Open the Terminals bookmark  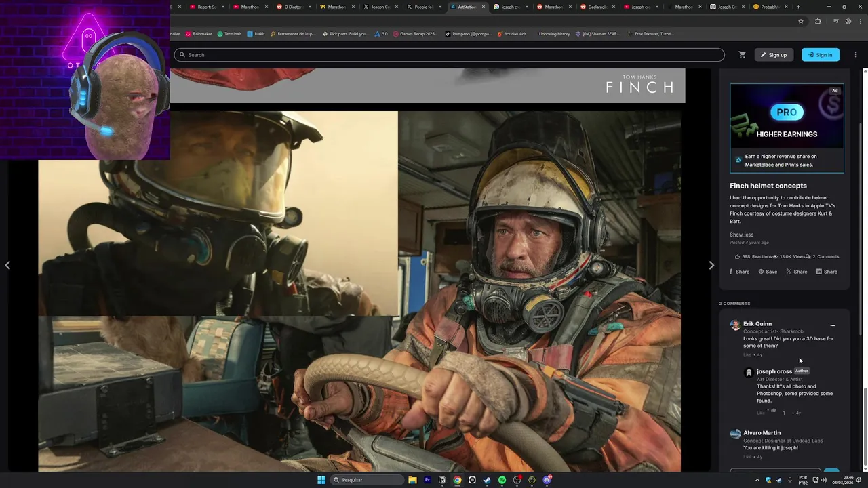pyautogui.click(x=229, y=34)
